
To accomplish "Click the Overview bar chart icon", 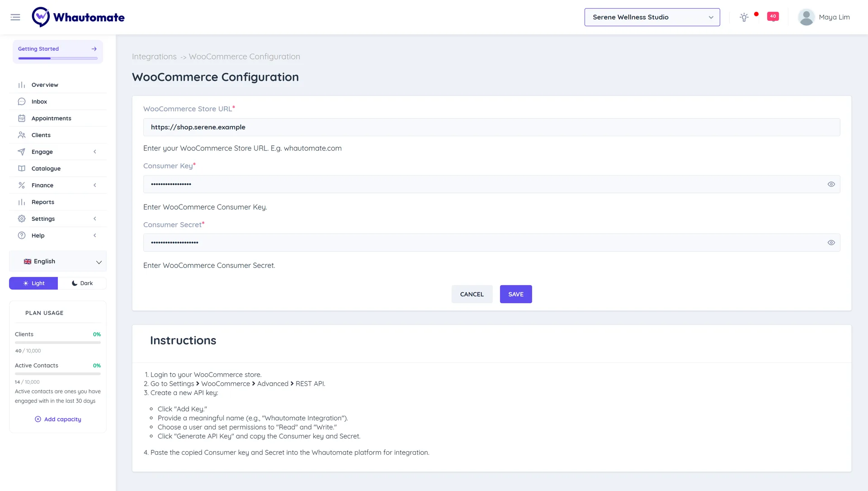I will (x=22, y=85).
